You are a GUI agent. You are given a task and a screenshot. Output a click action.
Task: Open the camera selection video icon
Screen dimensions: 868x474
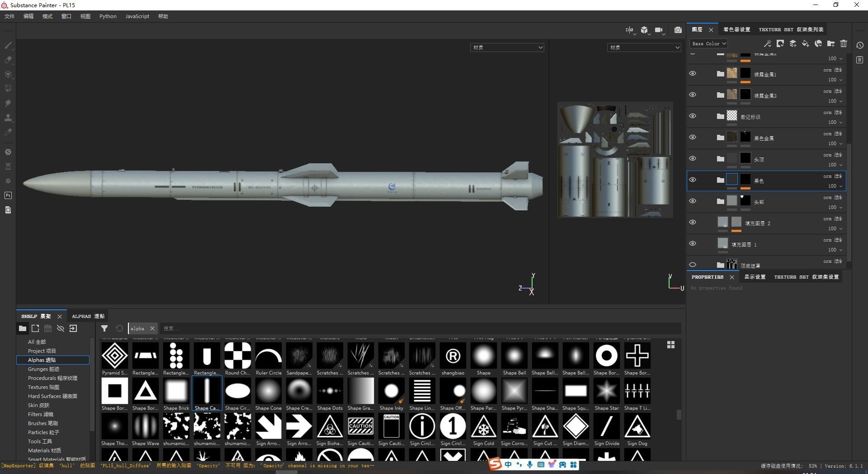659,30
